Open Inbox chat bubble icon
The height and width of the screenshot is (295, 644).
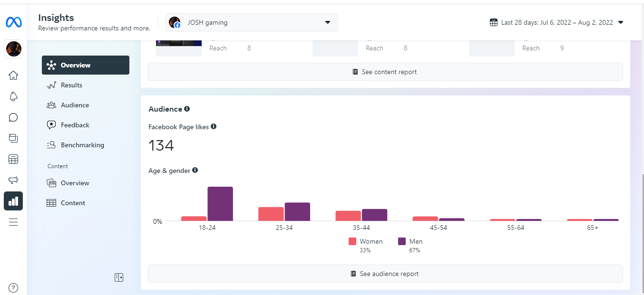[x=13, y=117]
